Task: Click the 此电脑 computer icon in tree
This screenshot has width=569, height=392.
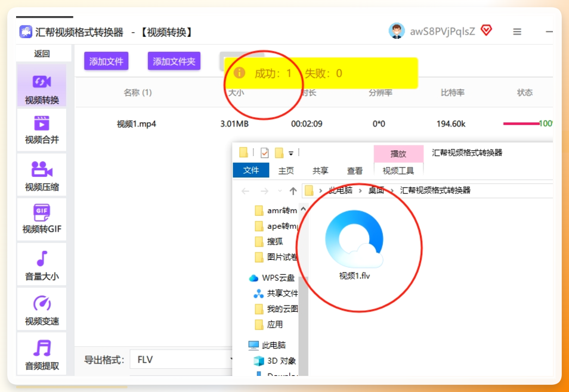Action: click(x=253, y=345)
